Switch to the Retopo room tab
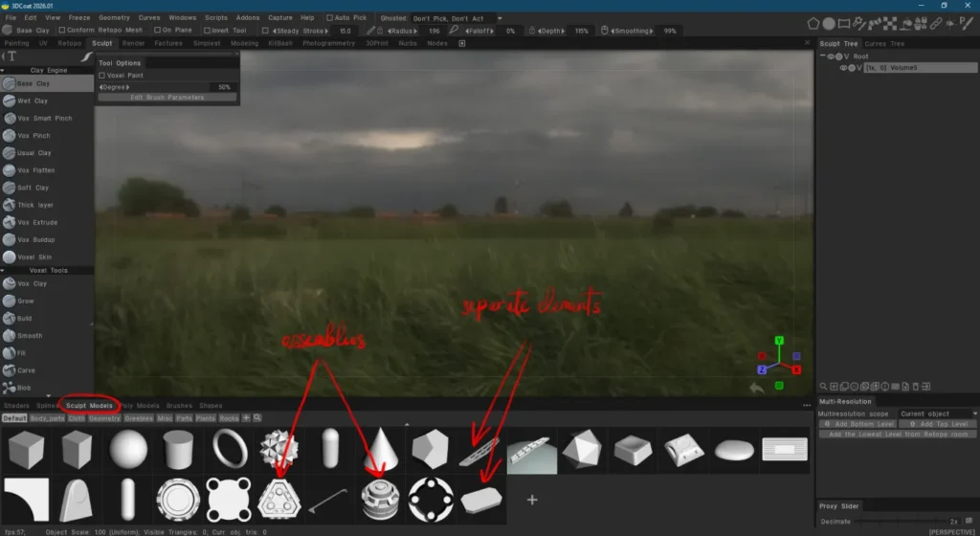Screen dimensions: 980x536 pyautogui.click(x=69, y=43)
